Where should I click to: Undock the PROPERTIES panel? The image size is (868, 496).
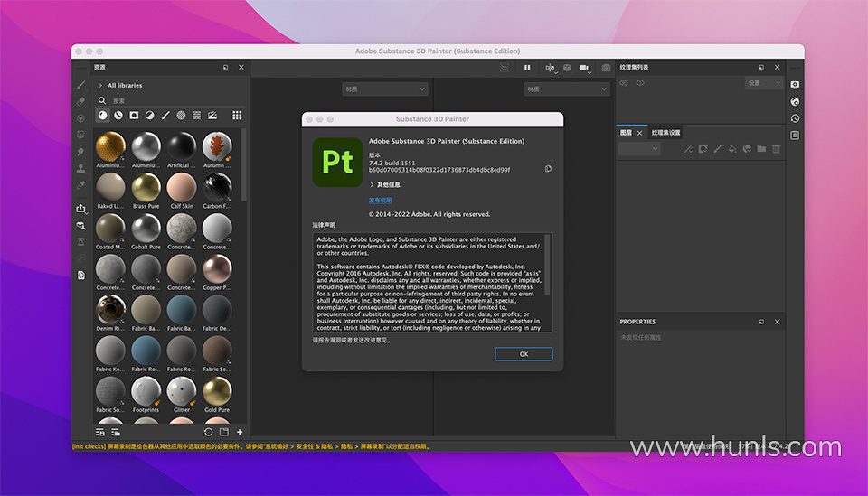pyautogui.click(x=761, y=322)
